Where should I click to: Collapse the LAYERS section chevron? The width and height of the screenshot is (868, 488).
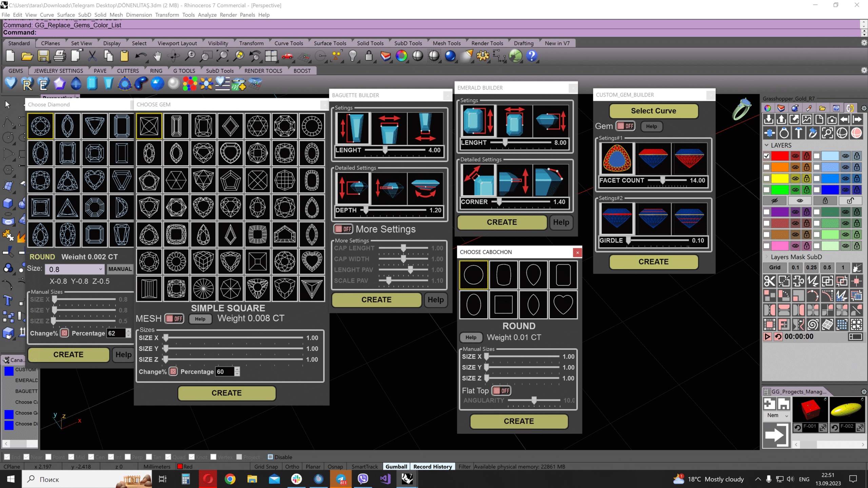pos(766,145)
